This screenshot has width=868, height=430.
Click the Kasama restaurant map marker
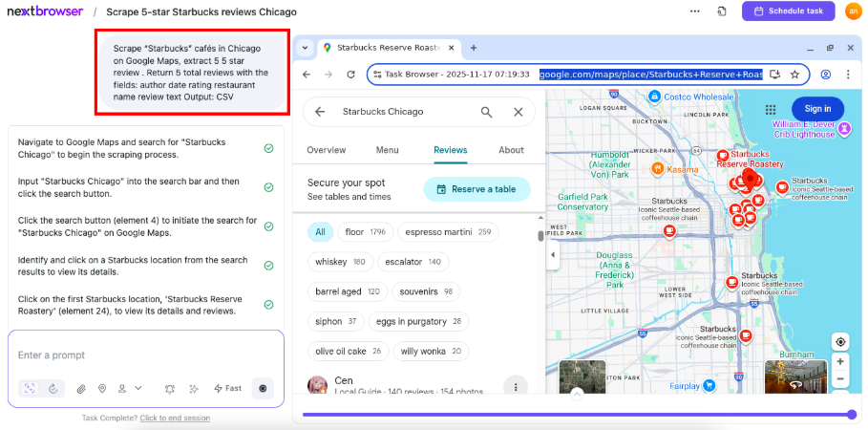click(658, 168)
